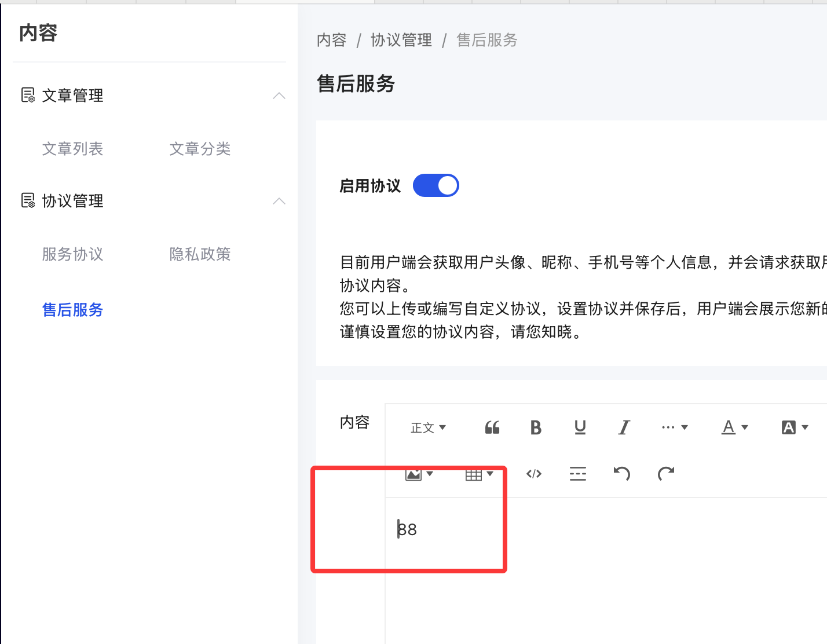Redo the last edit

(x=665, y=474)
